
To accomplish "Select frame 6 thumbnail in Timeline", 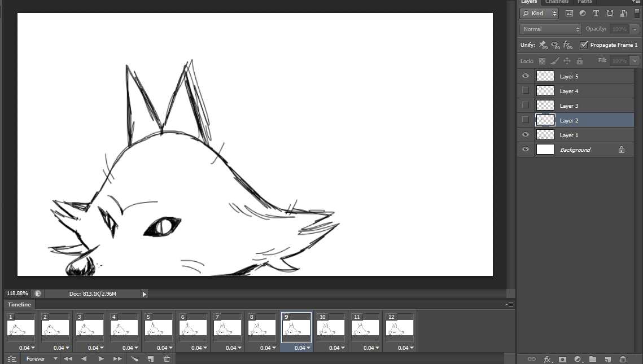I will (x=193, y=328).
